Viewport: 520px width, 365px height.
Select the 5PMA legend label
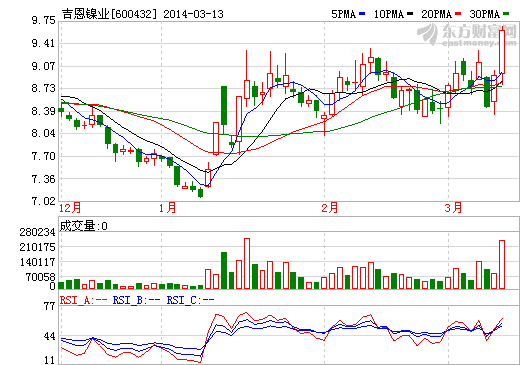pos(344,14)
